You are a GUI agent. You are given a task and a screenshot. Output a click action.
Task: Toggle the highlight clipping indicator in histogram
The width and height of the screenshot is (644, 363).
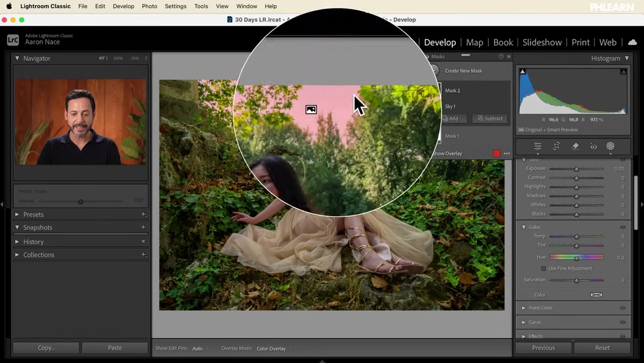[623, 71]
